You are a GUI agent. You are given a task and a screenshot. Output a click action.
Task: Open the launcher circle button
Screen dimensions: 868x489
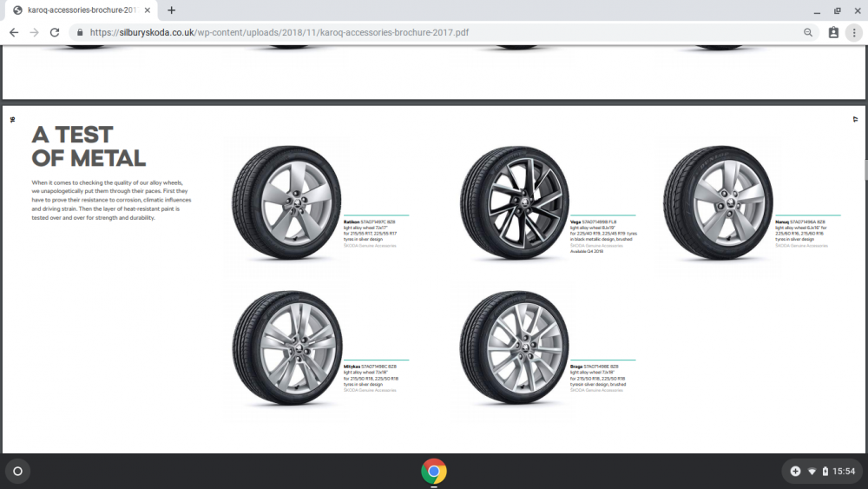(17, 472)
